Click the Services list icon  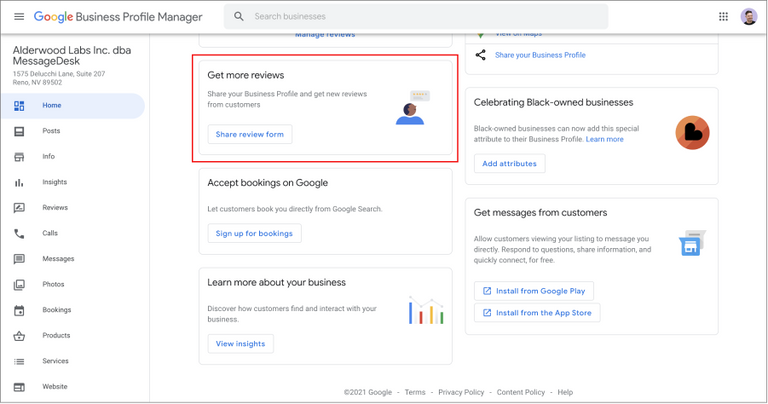(x=19, y=361)
